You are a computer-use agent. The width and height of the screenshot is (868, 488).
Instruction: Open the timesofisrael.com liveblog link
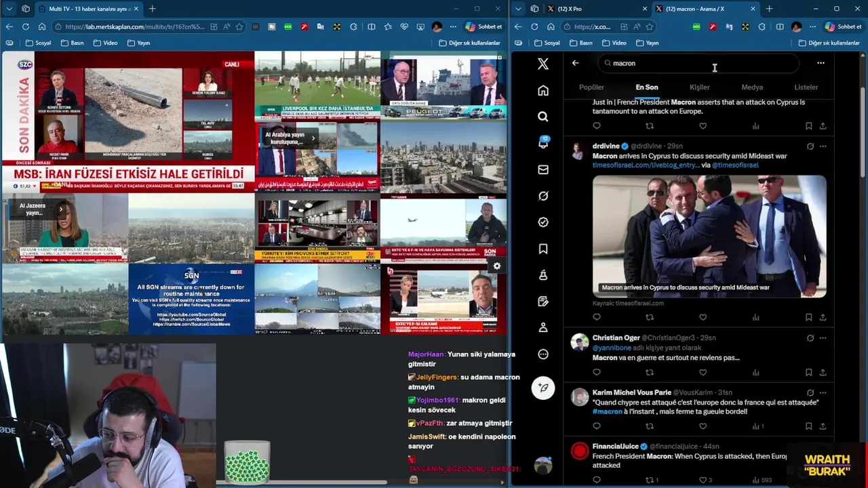[646, 165]
